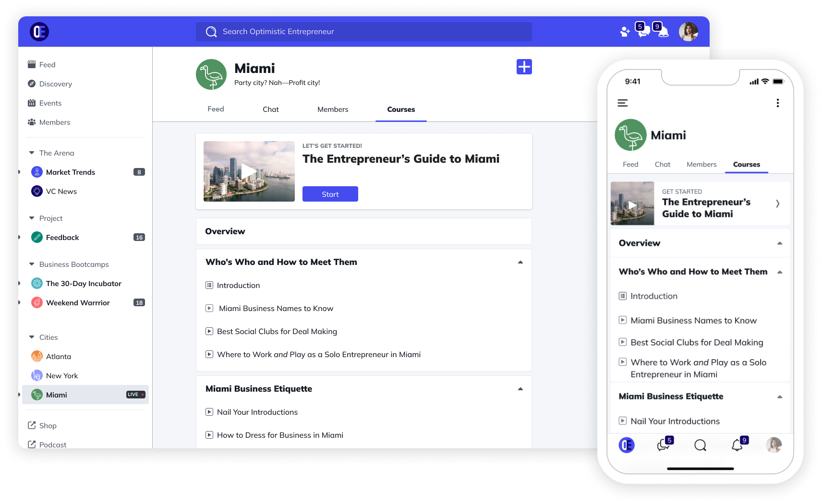Collapse desktop Who's Who and How to Meet Them
The width and height of the screenshot is (822, 504).
(520, 262)
